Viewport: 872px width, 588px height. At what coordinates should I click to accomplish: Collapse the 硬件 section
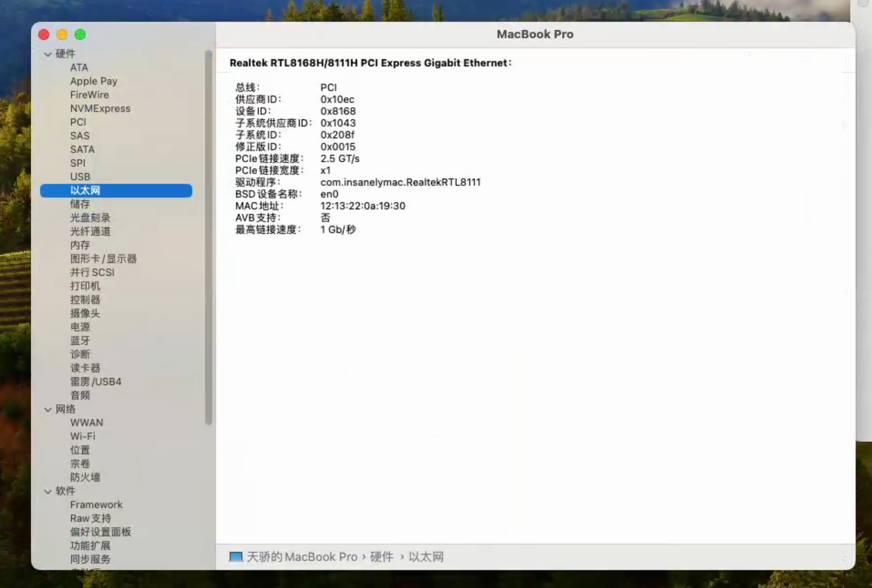48,54
